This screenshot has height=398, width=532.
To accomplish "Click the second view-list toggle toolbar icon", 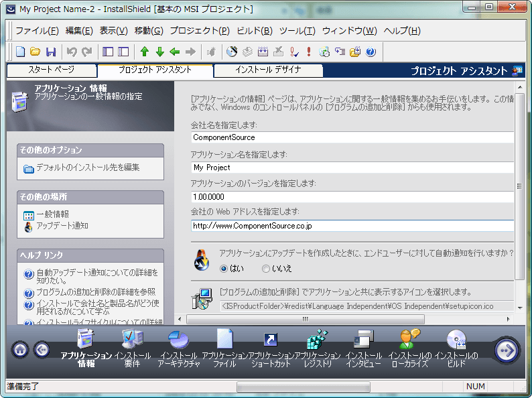I will tap(123, 52).
